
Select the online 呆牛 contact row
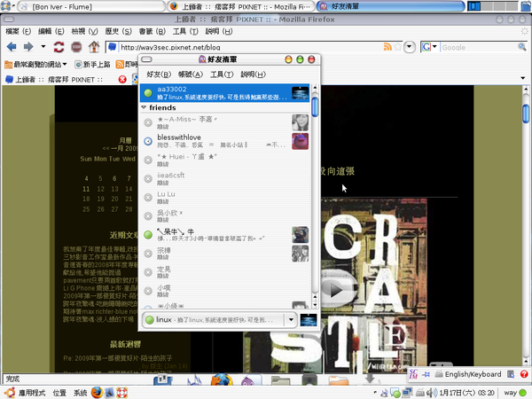click(x=225, y=234)
